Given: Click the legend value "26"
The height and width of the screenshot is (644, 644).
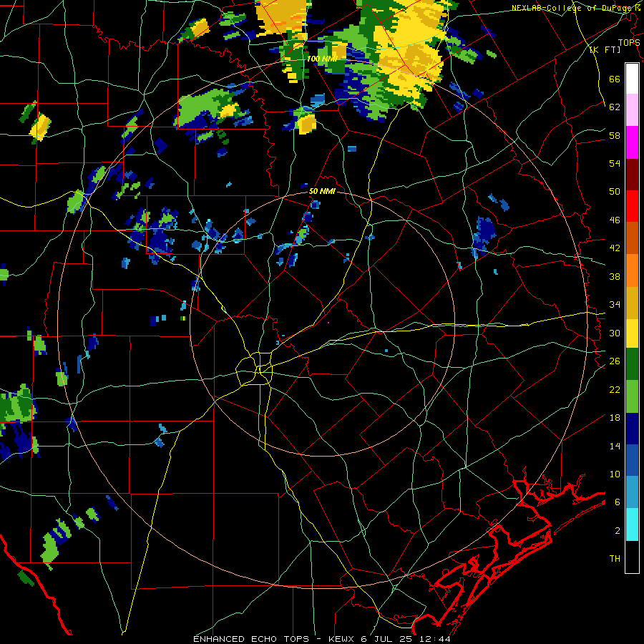Looking at the screenshot, I should 615,361.
